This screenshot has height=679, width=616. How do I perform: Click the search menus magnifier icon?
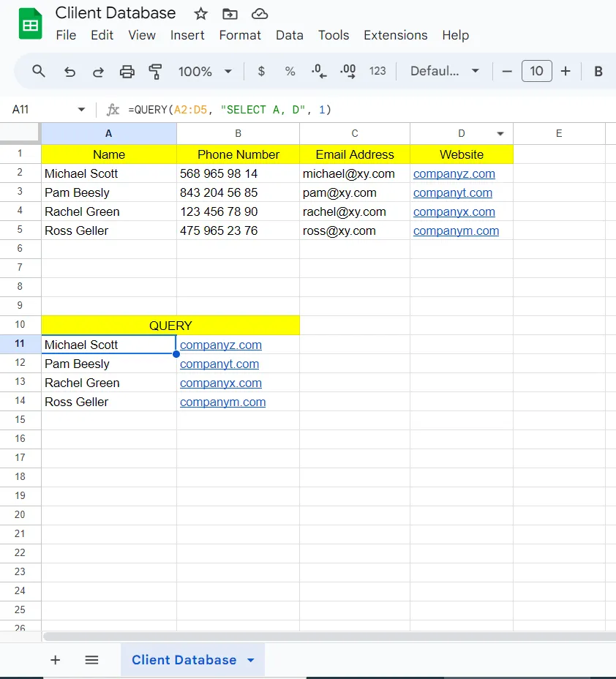[x=39, y=71]
